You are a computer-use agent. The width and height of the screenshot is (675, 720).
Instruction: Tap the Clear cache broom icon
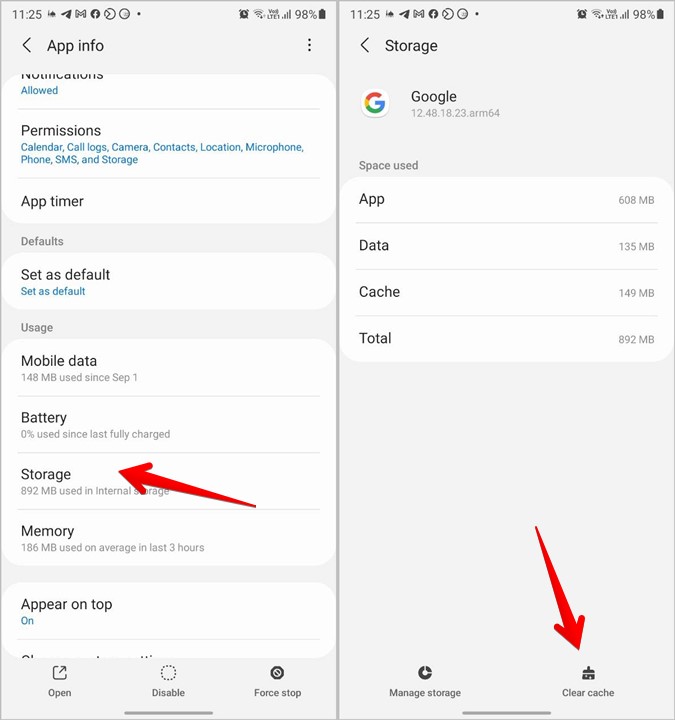pyautogui.click(x=588, y=673)
